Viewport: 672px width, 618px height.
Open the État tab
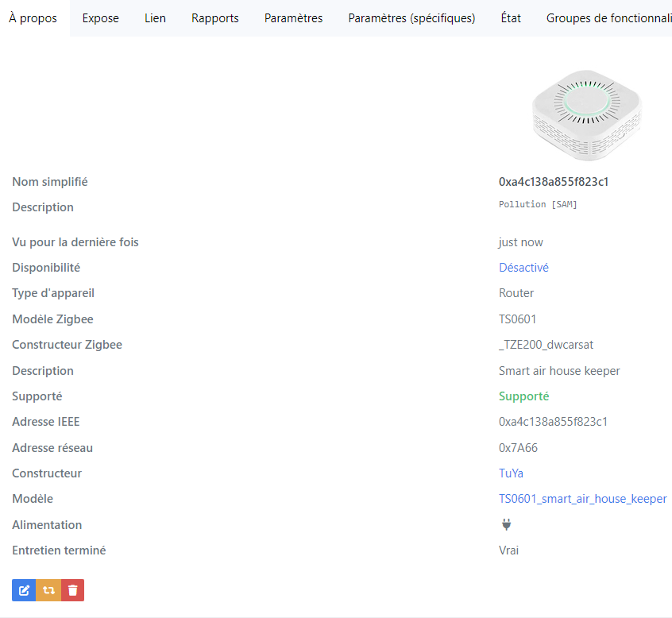(511, 18)
